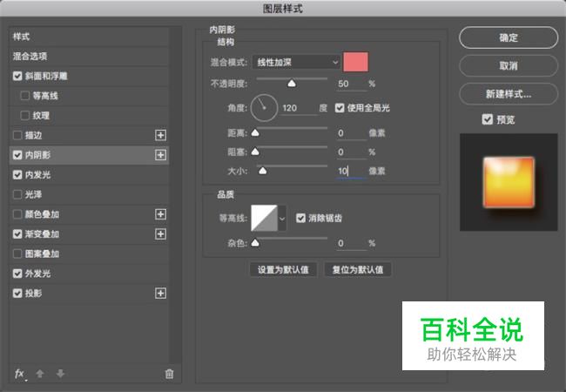Viewport: 566px width, 392px height.
Task: Enable the 描边 effect checkbox
Action: coord(17,135)
